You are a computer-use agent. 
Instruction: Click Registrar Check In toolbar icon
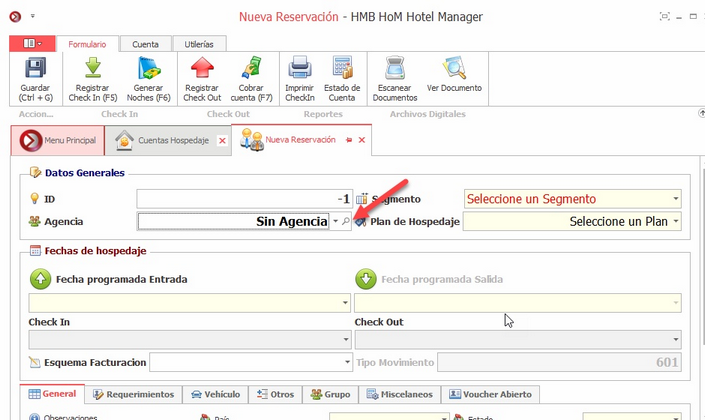[x=92, y=69]
